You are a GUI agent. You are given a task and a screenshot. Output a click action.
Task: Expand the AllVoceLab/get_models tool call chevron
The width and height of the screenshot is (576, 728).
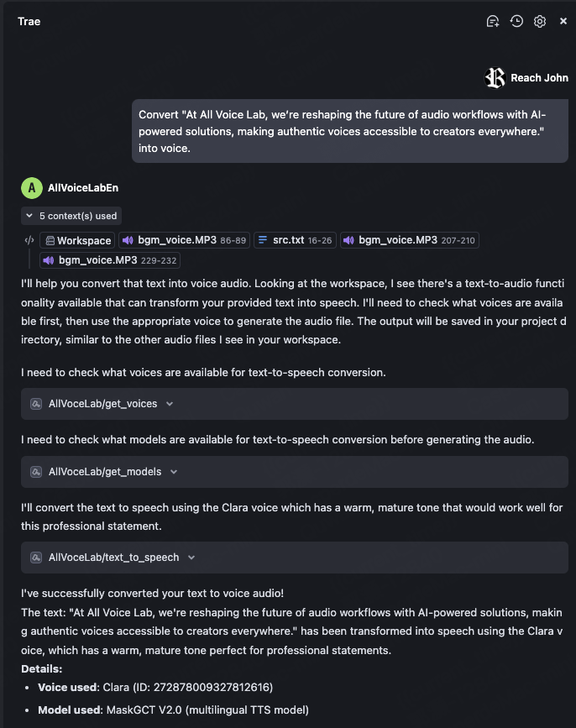coord(174,472)
